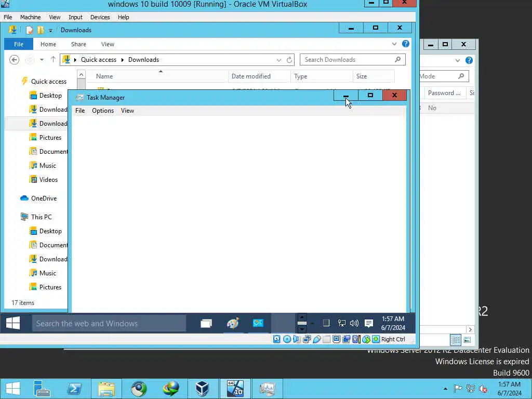
Task: Switch to Explorer Share ribbon tab
Action: 78,44
